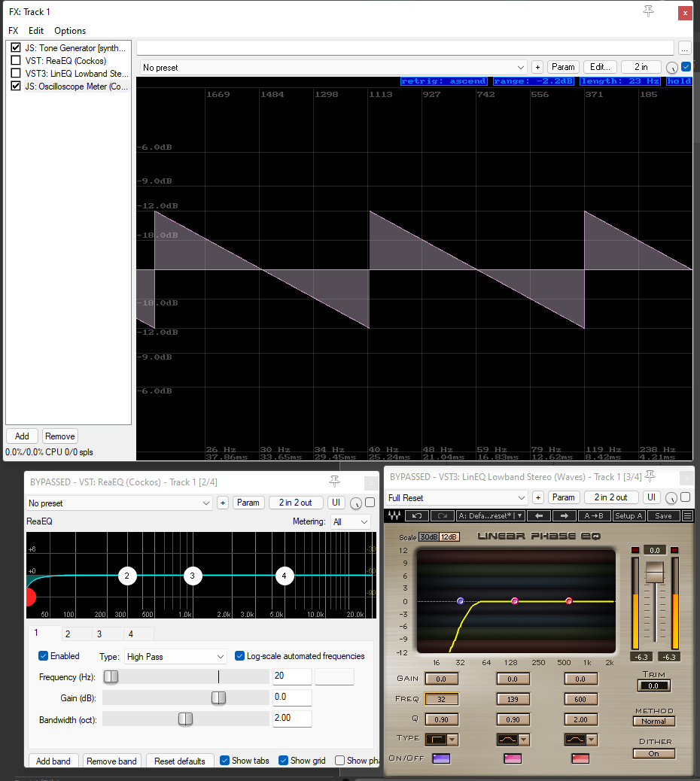The width and height of the screenshot is (700, 781).
Task: Click the ReaEQ Gain slider handle
Action: pos(219,697)
